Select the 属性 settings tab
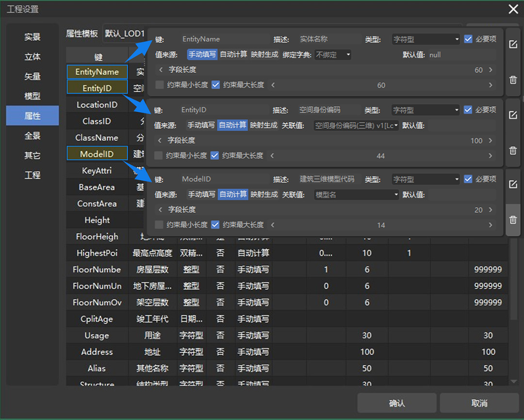This screenshot has height=420, width=524. point(33,115)
